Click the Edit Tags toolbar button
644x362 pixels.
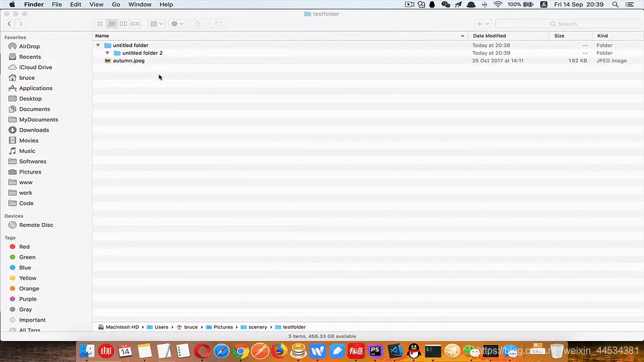click(218, 24)
